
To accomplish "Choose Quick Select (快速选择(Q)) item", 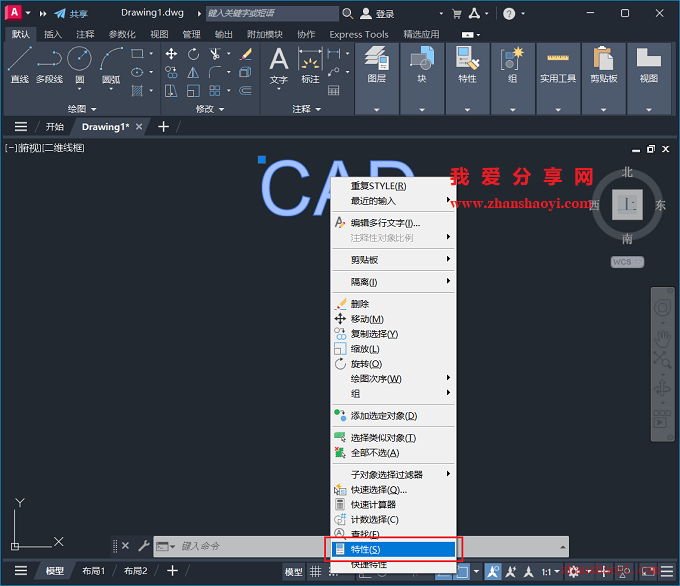I will (393, 490).
